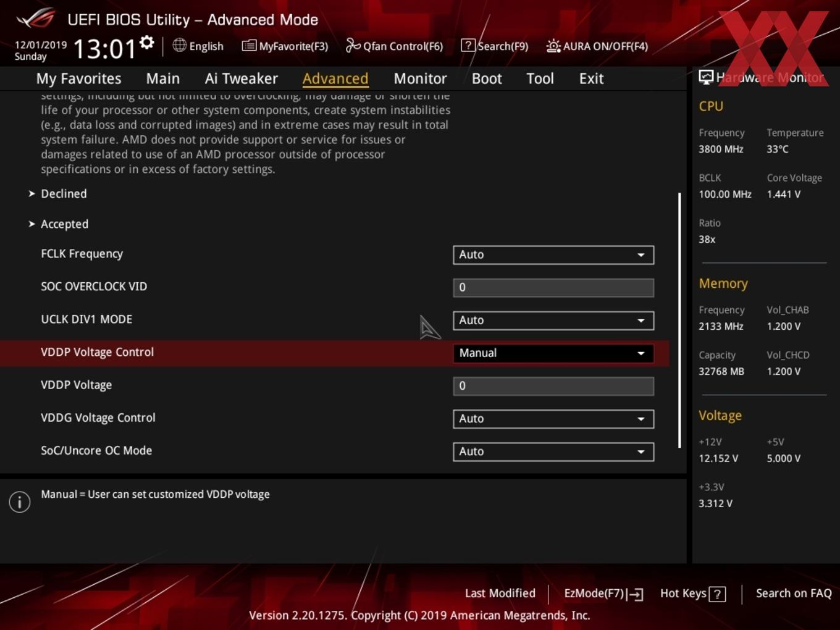The image size is (840, 630).
Task: Click the vertical scrollbar of settings list
Action: coord(679,320)
